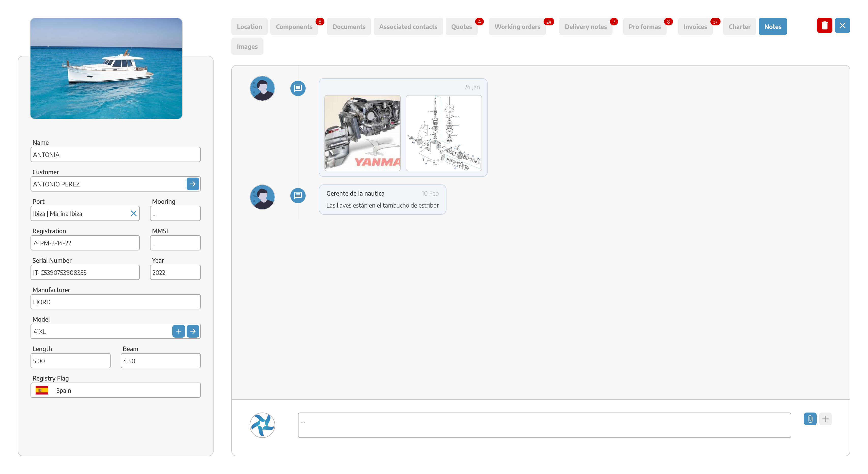Open the Location tab

pyautogui.click(x=249, y=26)
